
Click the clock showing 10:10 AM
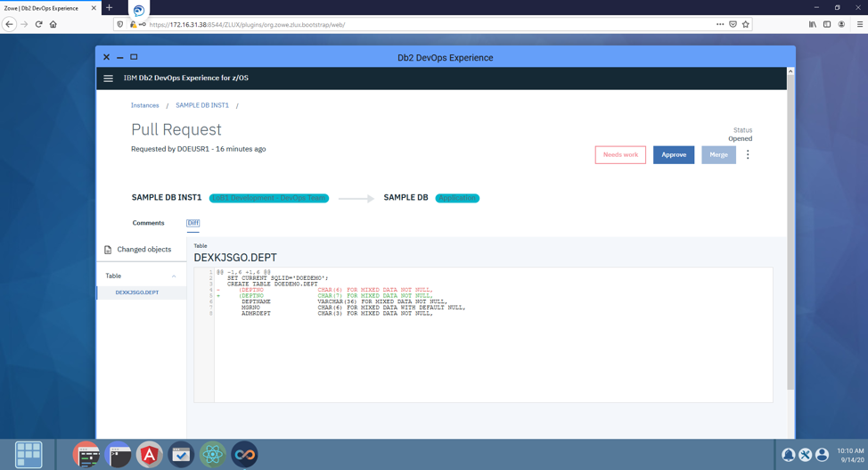[850, 450]
